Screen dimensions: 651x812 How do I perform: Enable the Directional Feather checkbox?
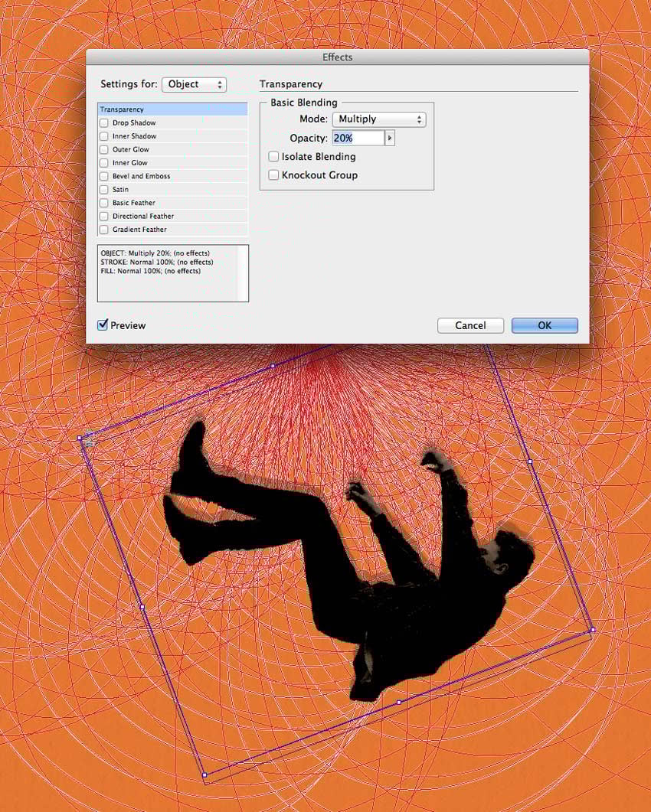pyautogui.click(x=104, y=217)
